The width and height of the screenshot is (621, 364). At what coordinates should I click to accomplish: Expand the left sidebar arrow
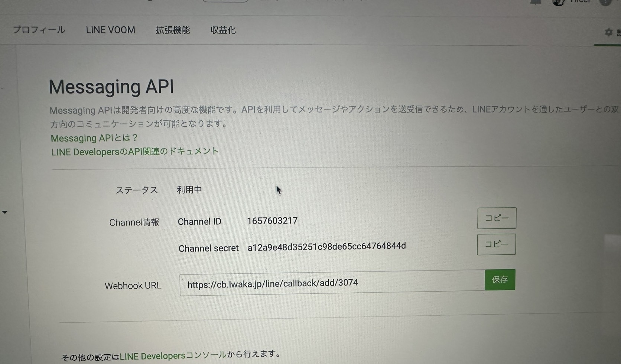point(5,212)
